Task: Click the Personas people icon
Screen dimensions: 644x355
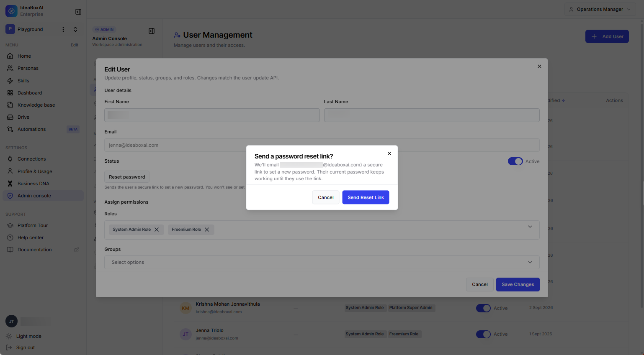Action: [10, 68]
